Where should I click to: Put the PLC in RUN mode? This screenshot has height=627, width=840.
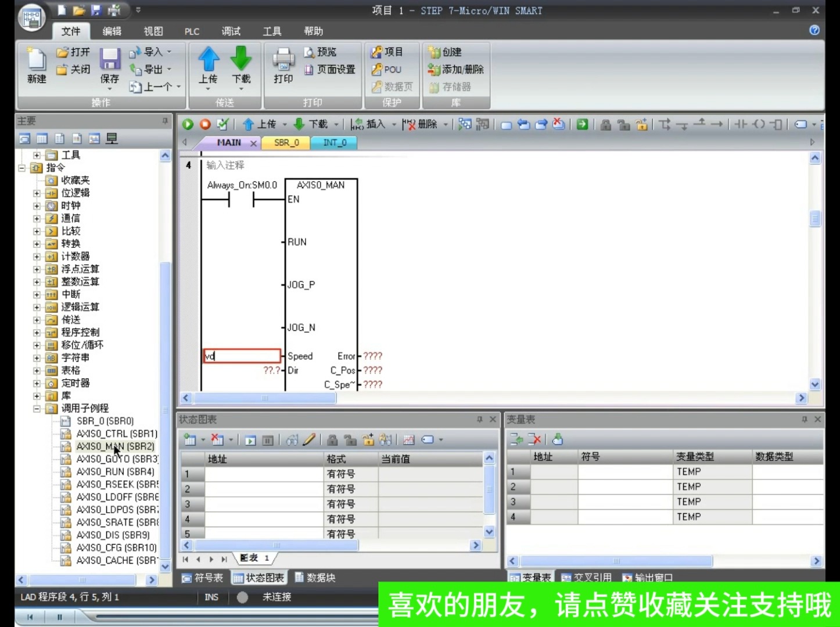tap(187, 124)
